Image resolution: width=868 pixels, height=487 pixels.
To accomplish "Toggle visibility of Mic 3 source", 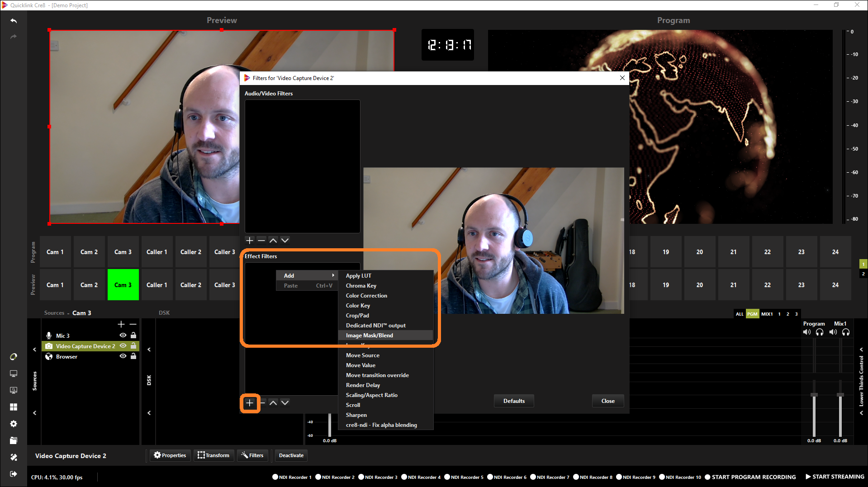I will (x=123, y=336).
